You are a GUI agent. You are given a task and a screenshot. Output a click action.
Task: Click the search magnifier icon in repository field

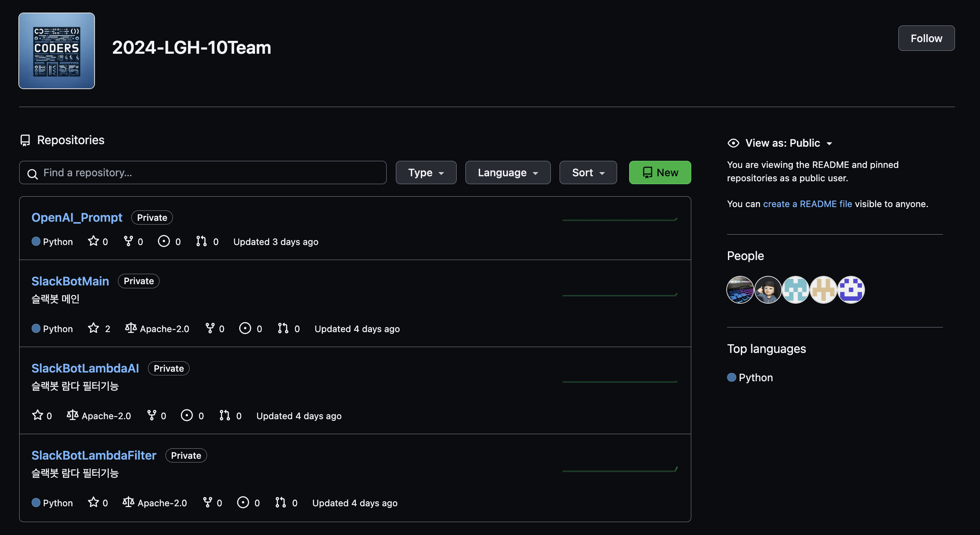[32, 174]
